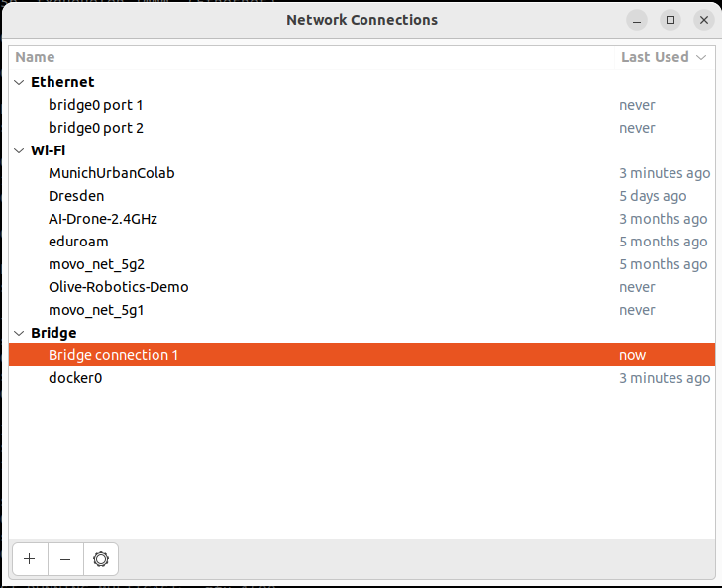722x588 pixels.
Task: Choose AI-Drone-2.4GHz from the list
Action: pyautogui.click(x=103, y=219)
